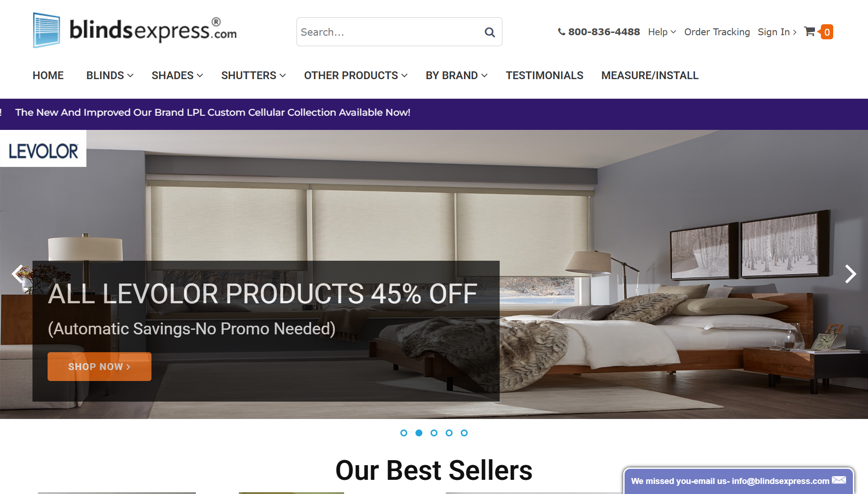Click the envelope icon in chat widget
Viewport: 868px width, 494px height.
pyautogui.click(x=839, y=480)
